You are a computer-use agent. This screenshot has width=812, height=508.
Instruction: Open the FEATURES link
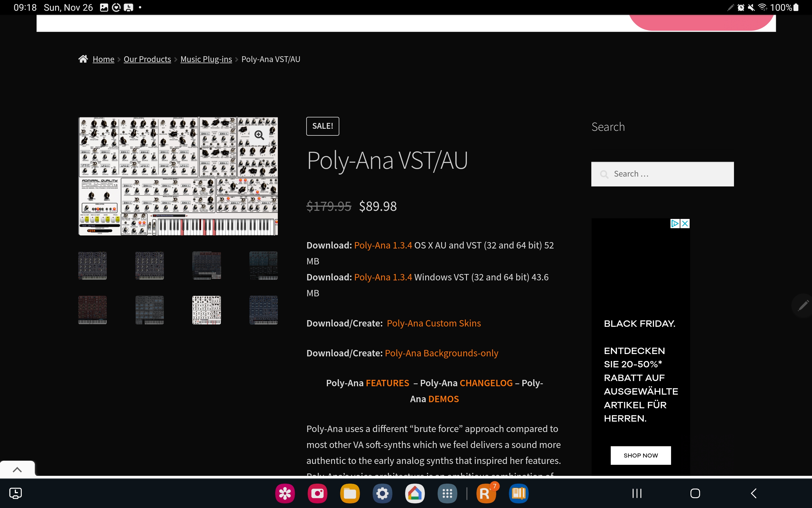point(387,383)
